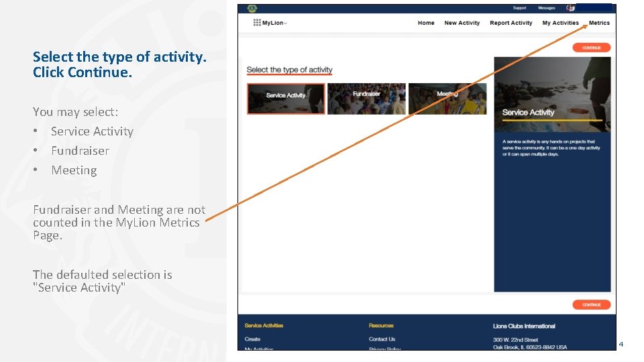
Task: Click the Resources footer heading
Action: 381,326
